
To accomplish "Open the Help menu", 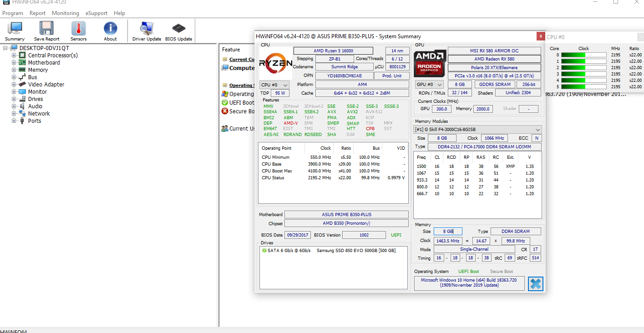I will 119,13.
